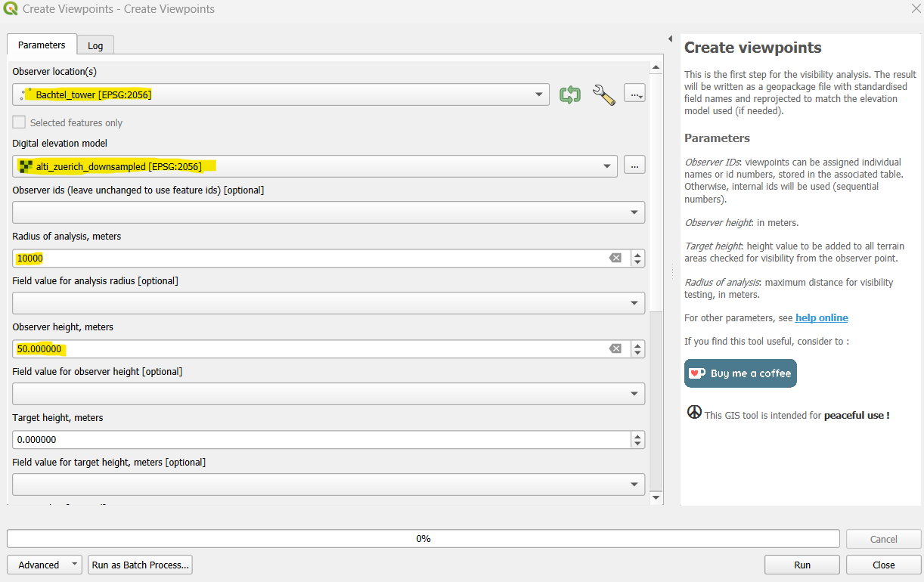Collapse the help panel with the arrow
Screen dimensions: 924x582
pos(670,38)
